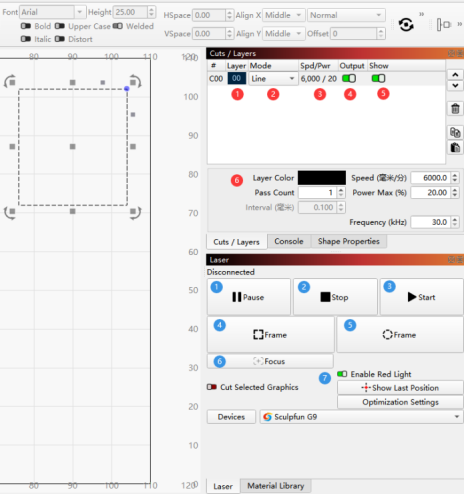Switch to the Console tab
This screenshot has width=464, height=494.
click(x=289, y=241)
